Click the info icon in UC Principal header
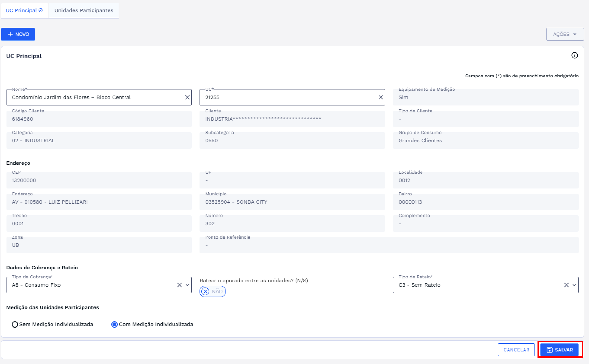 pyautogui.click(x=575, y=56)
